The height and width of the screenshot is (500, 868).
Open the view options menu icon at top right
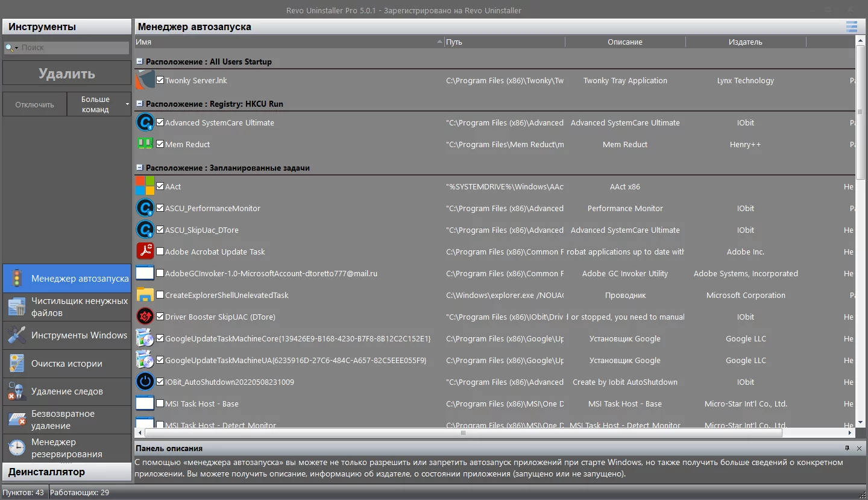point(851,26)
